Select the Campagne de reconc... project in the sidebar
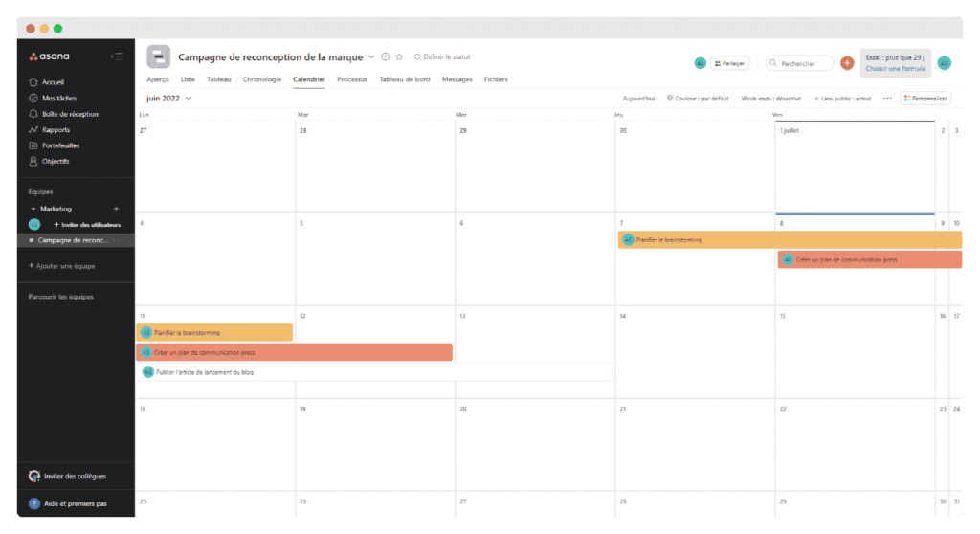Image resolution: width=980 pixels, height=534 pixels. tap(76, 240)
